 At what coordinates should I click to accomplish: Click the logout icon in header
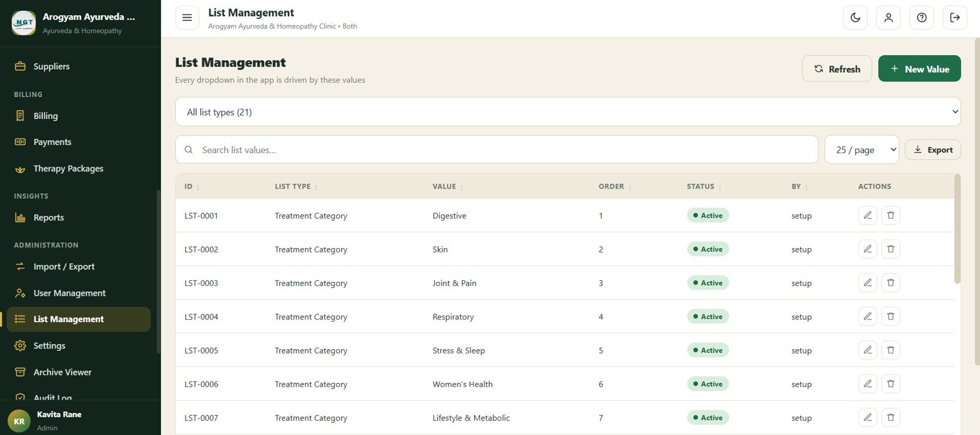955,18
